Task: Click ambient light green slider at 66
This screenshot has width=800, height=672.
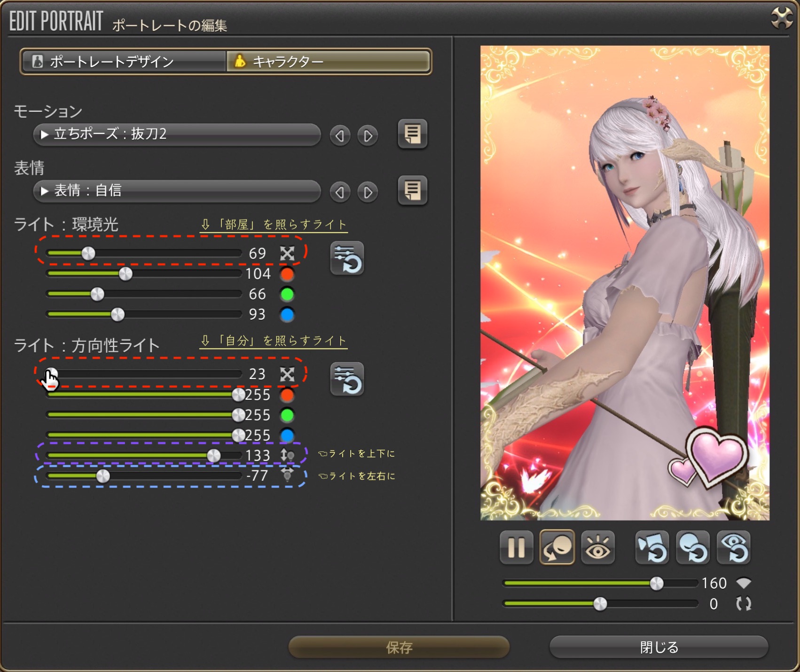Action: point(144,294)
